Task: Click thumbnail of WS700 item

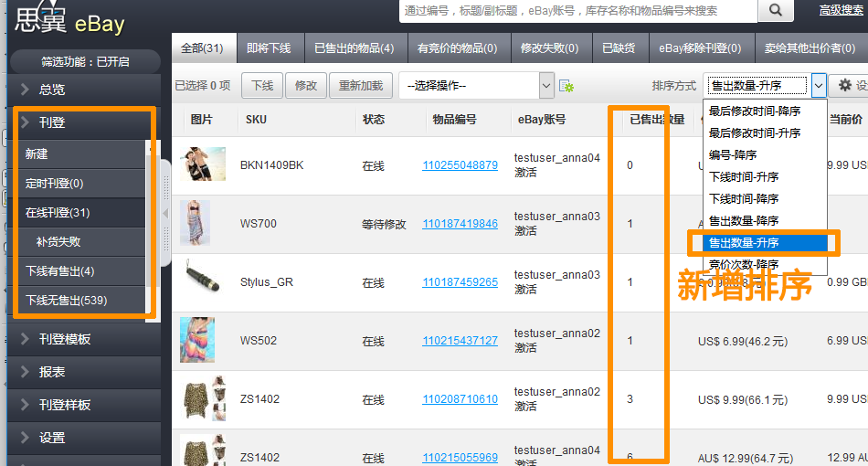Action: (195, 222)
